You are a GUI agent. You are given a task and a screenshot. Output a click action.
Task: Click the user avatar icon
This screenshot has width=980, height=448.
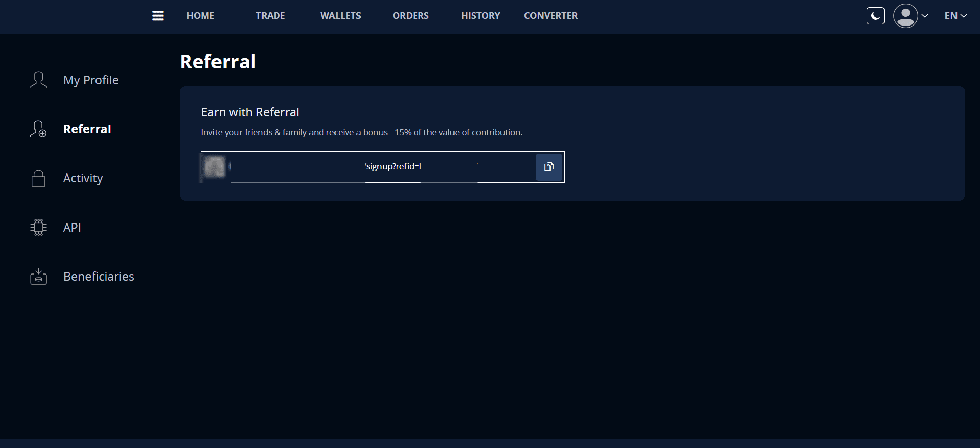[905, 16]
